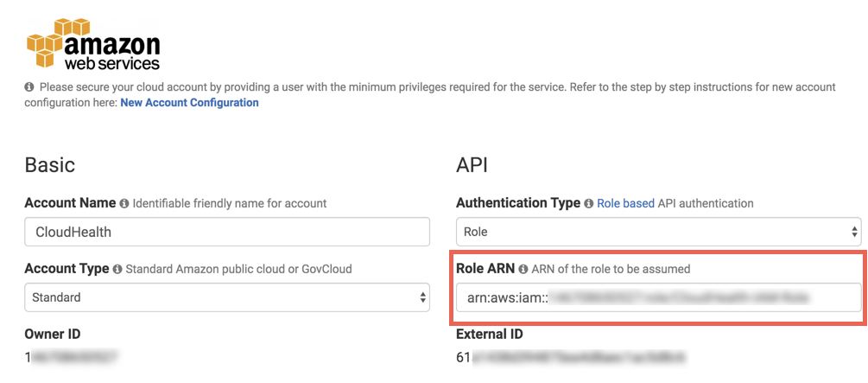Follow the 'Role based' link

(625, 203)
